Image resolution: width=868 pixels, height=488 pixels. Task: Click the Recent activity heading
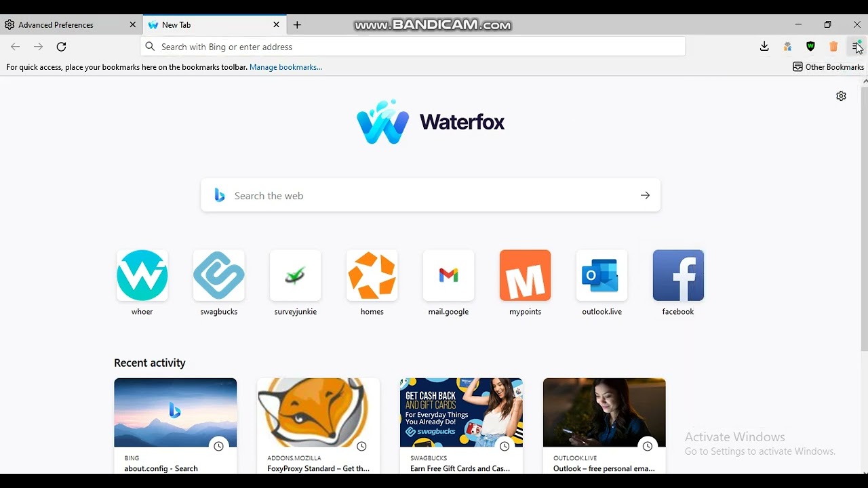pyautogui.click(x=150, y=363)
